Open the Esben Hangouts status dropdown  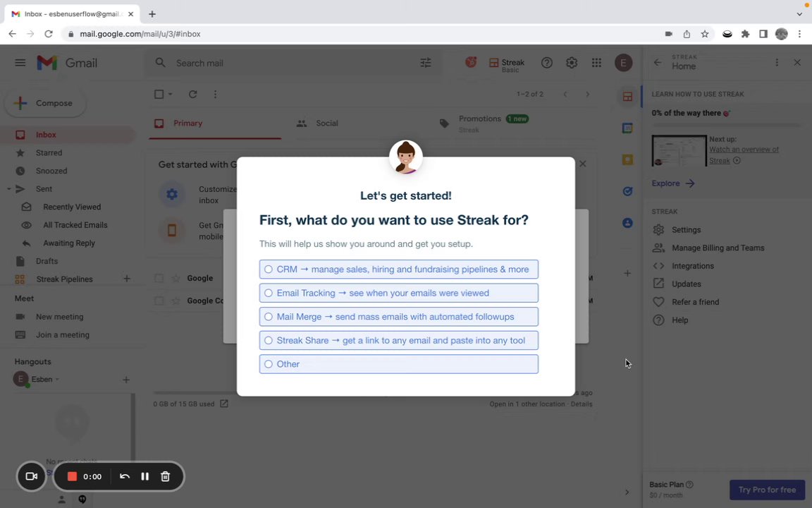[57, 380]
